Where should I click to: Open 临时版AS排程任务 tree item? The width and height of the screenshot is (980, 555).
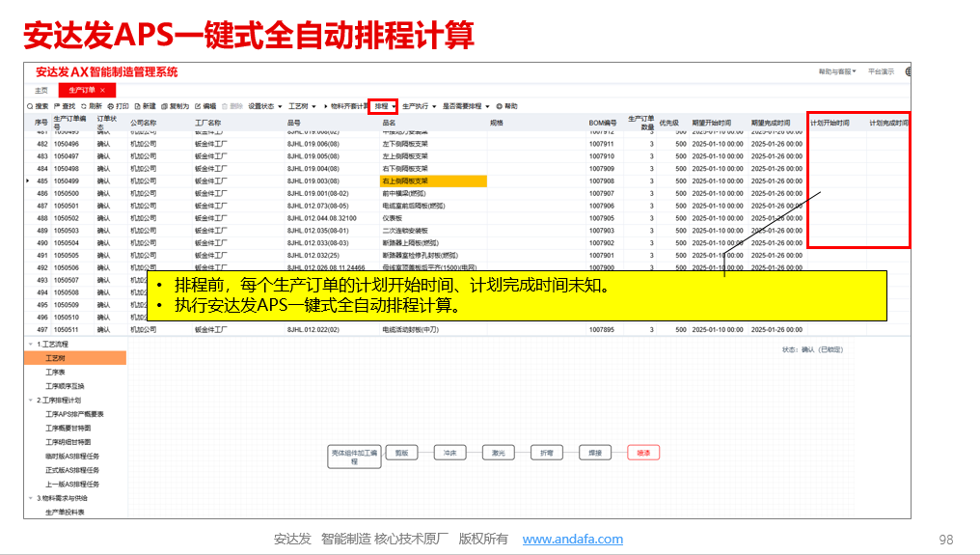click(72, 457)
